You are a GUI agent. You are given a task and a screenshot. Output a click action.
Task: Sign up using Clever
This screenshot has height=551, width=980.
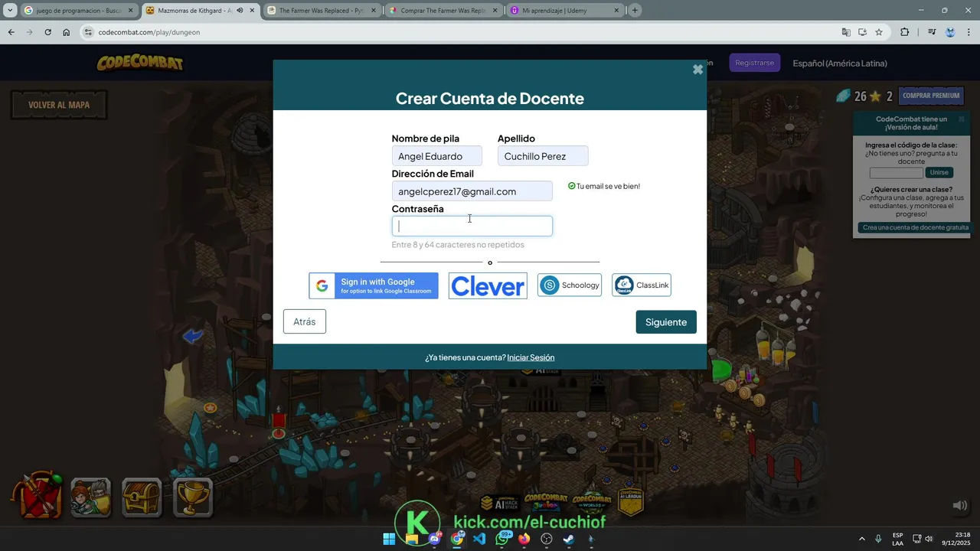tap(488, 285)
